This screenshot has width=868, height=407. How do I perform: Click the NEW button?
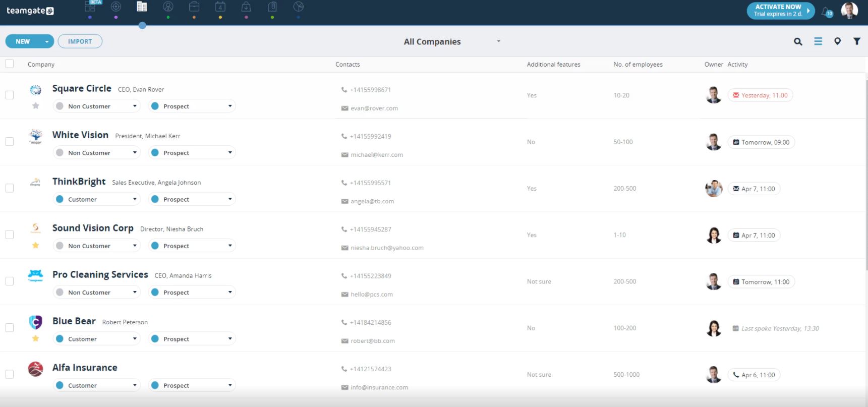[23, 41]
